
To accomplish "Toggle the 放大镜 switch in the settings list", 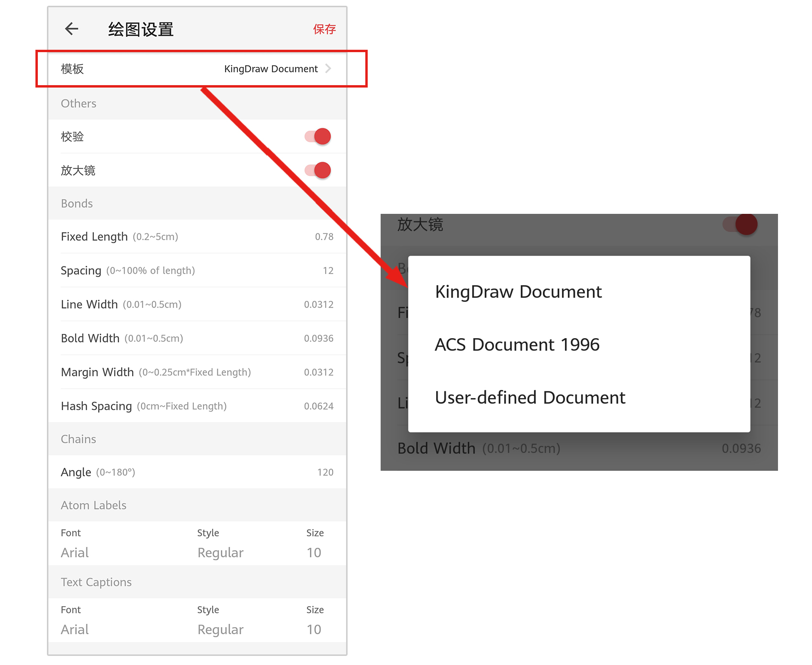I will point(318,170).
